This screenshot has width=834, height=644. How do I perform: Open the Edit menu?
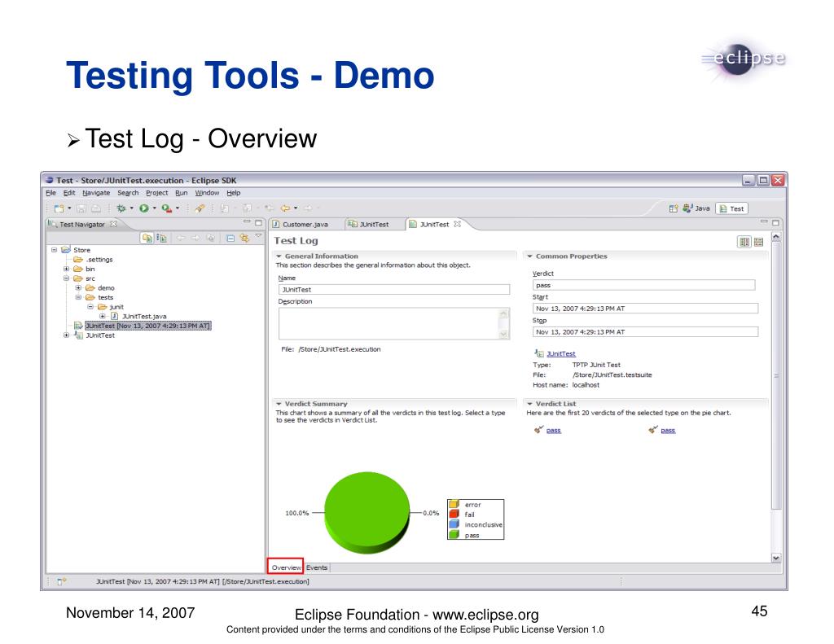pyautogui.click(x=69, y=193)
